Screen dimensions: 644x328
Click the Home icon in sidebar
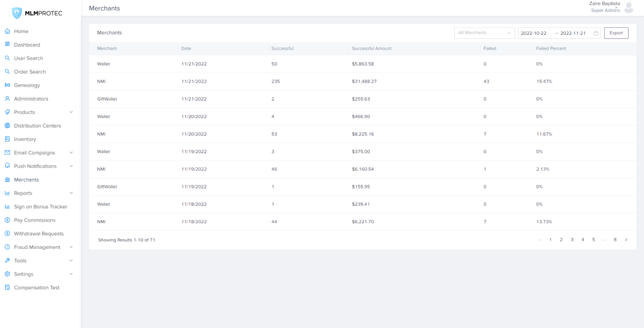[7, 31]
